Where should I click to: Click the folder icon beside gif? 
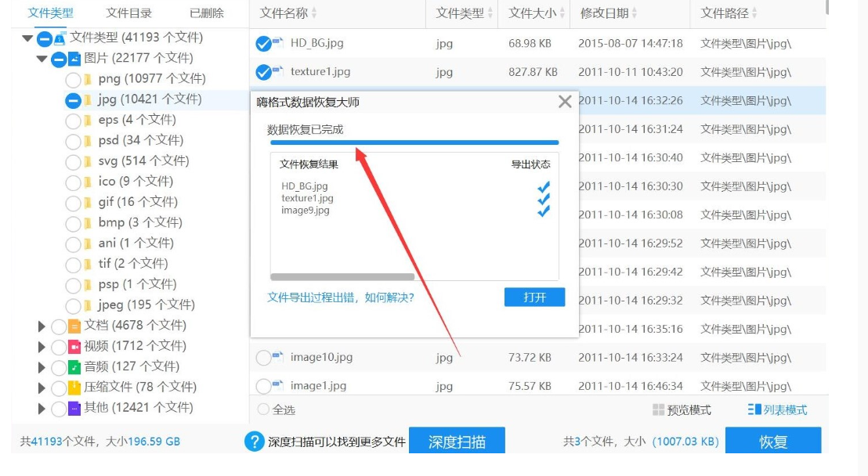click(x=88, y=202)
